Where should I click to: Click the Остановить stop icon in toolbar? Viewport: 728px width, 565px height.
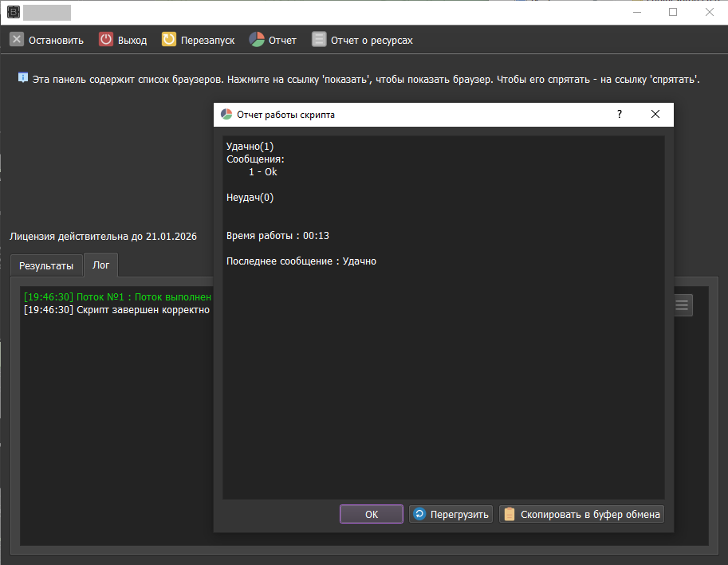[17, 40]
